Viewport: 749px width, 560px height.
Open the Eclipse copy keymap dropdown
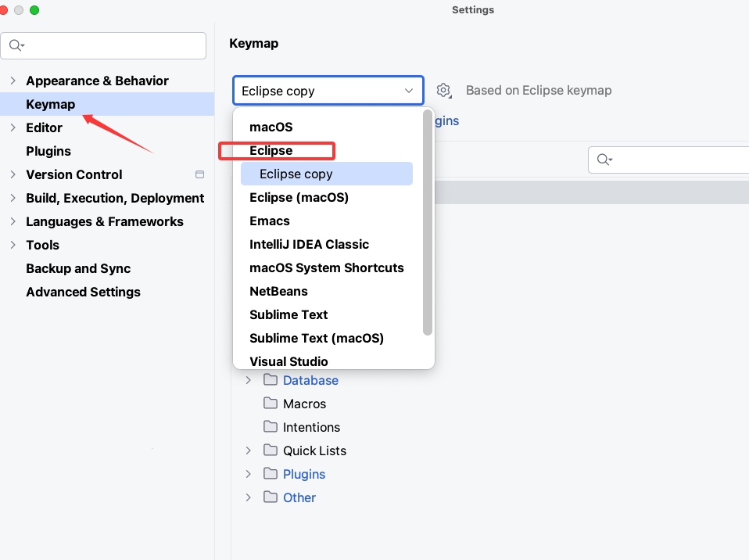pos(328,91)
